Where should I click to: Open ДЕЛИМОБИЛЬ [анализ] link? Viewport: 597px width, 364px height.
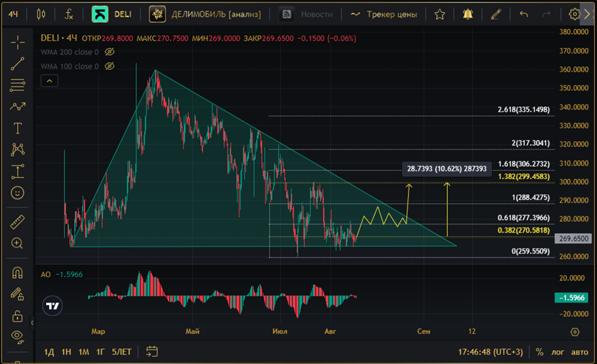pyautogui.click(x=216, y=14)
